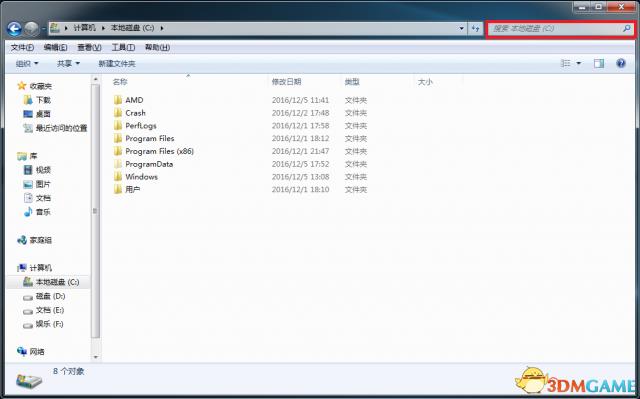Open the view options dropdown arrow
640x399 pixels.
tap(578, 63)
